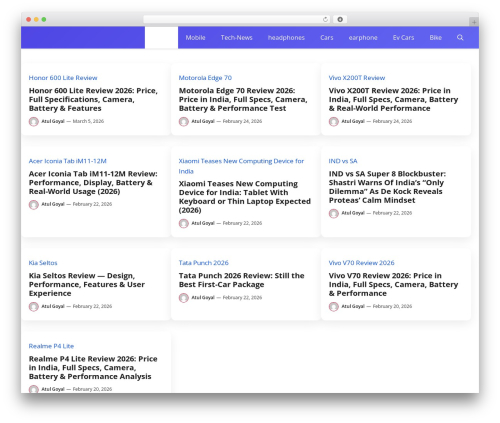Read Motorola Edge 70 Review 2026 article headline
Viewport: 500px width, 423px height.
click(243, 99)
